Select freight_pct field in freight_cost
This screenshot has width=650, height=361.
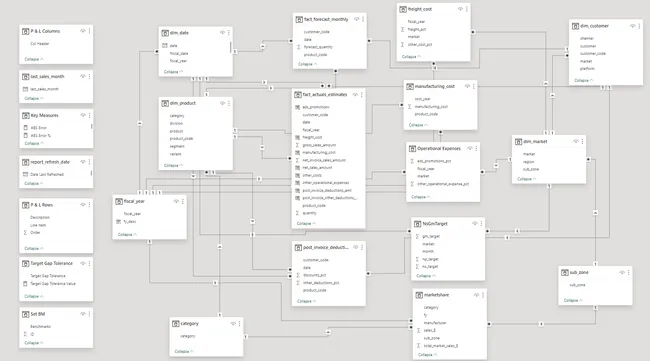pos(417,29)
